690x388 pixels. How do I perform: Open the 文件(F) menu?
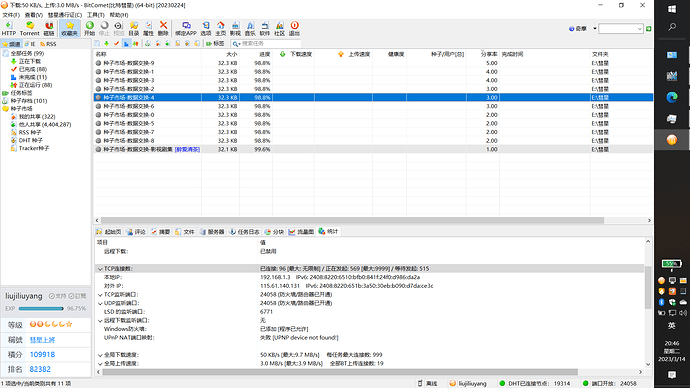(x=11, y=15)
